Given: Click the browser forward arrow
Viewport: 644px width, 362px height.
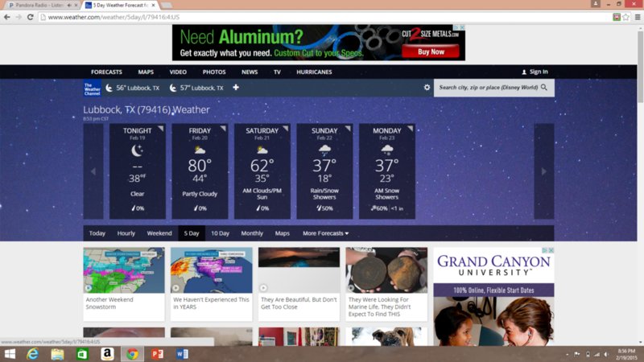Looking at the screenshot, I should (19, 17).
